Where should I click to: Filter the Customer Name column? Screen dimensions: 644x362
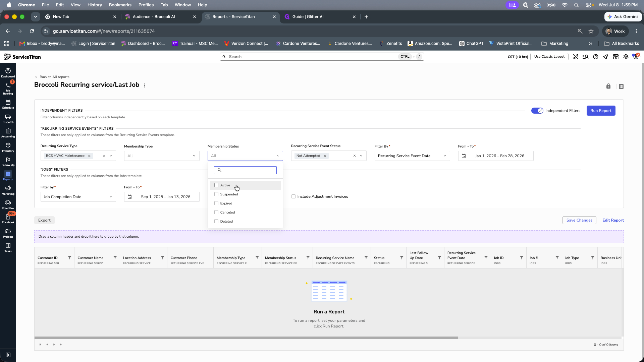click(115, 258)
